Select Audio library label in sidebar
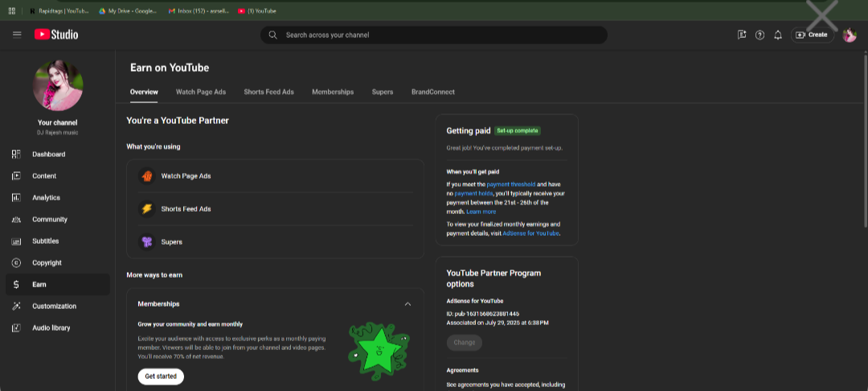Viewport: 868px width, 391px height. click(51, 327)
